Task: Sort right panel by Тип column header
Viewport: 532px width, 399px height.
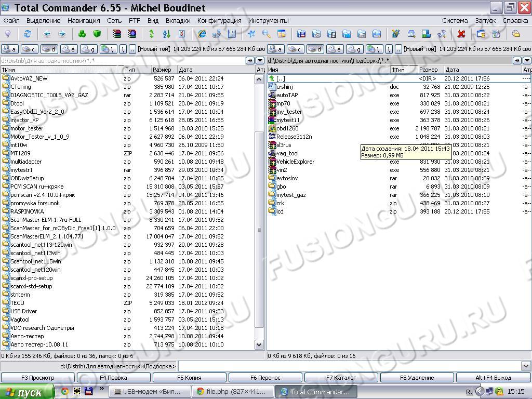Action: [403, 70]
